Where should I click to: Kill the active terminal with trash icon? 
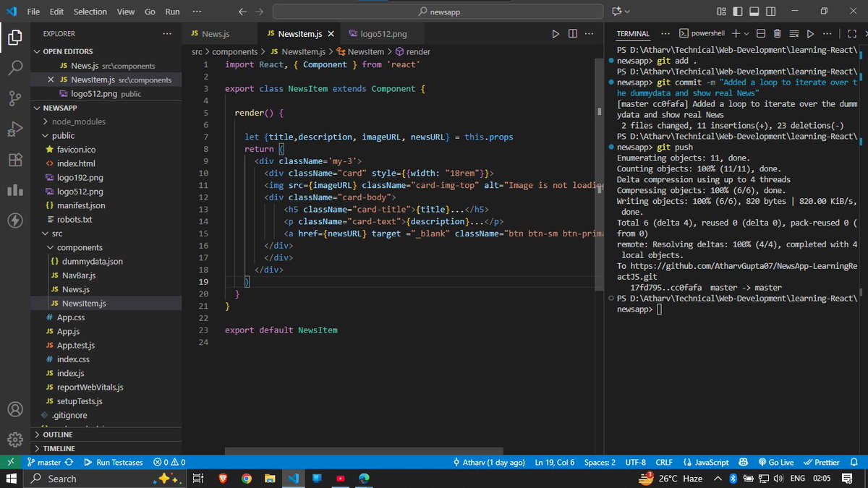(777, 33)
